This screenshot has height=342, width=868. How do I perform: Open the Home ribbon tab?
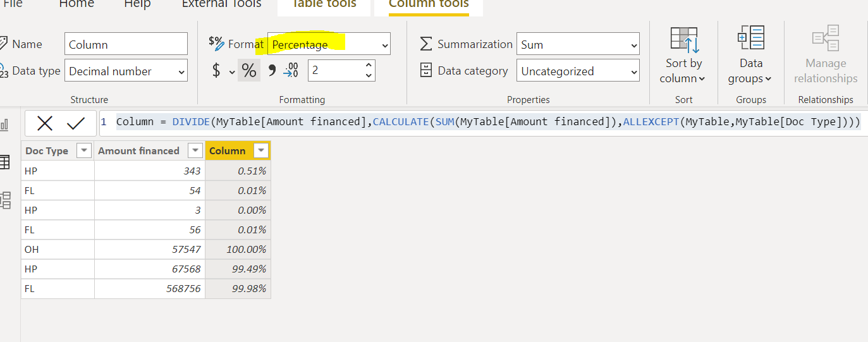pyautogui.click(x=76, y=4)
